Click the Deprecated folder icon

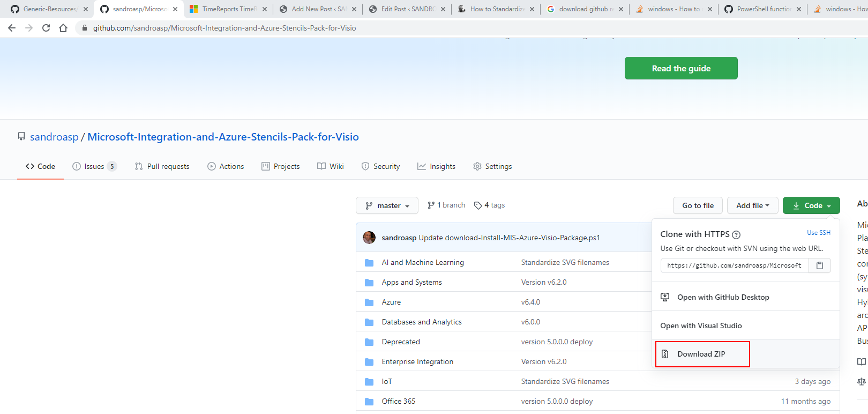coord(369,342)
